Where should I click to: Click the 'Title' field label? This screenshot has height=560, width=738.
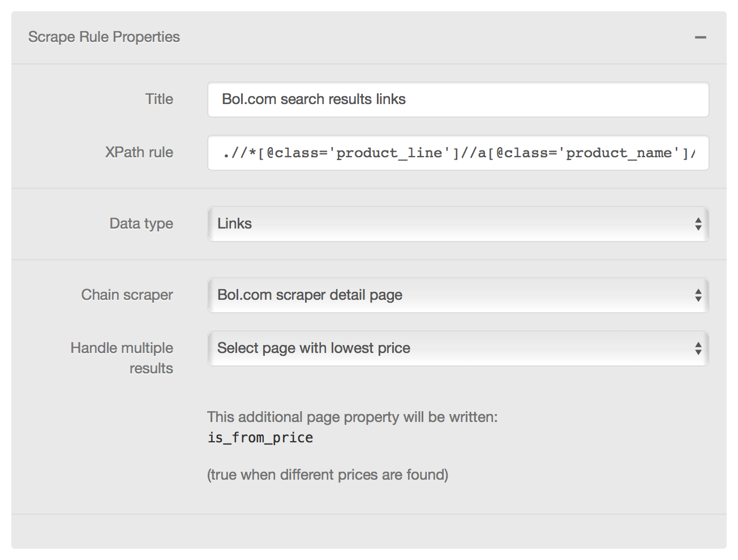pos(159,100)
